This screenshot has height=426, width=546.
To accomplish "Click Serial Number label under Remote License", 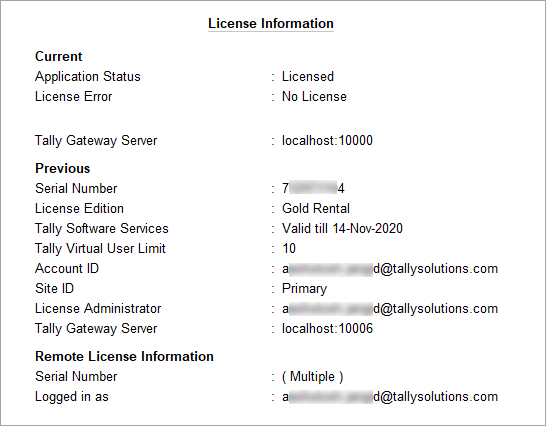I will point(76,377).
